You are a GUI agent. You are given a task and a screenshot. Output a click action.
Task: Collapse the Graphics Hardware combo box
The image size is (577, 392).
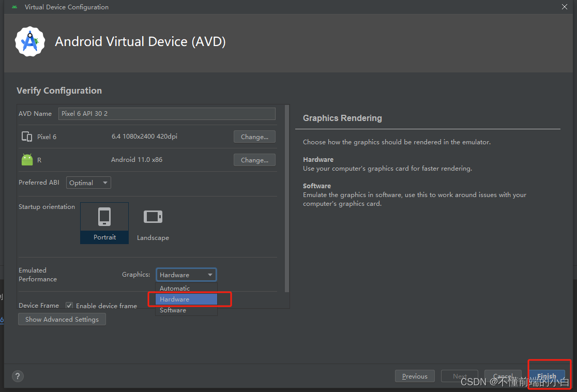[186, 275]
